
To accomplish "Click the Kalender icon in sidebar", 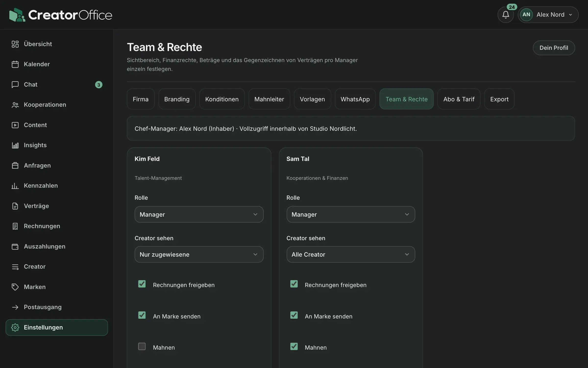I will pos(15,64).
